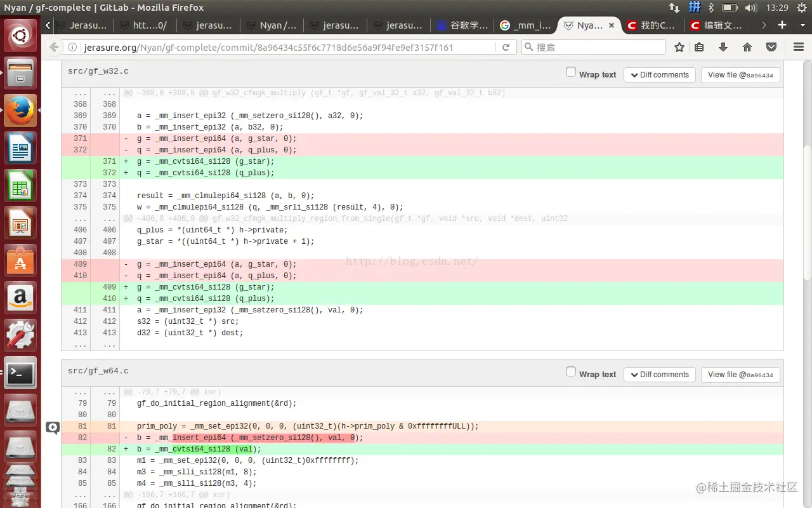Open bookmarks list icon in toolbar
The image size is (812, 508).
click(699, 47)
